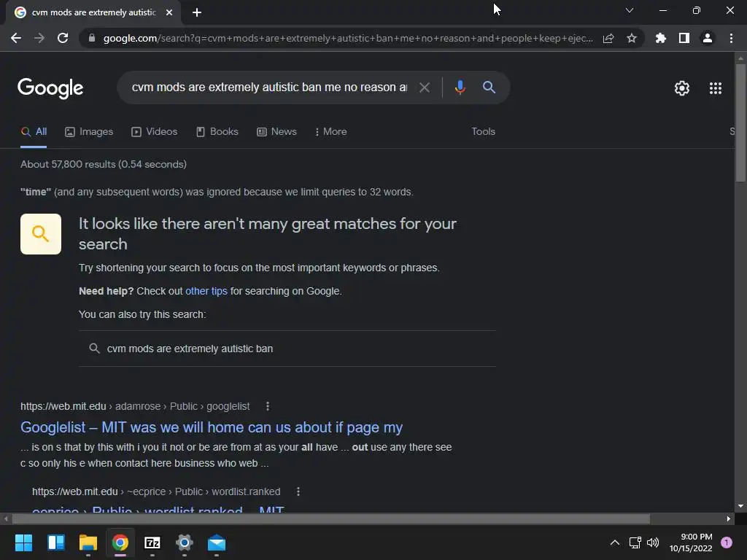Open File Explorer from taskbar

[88, 542]
